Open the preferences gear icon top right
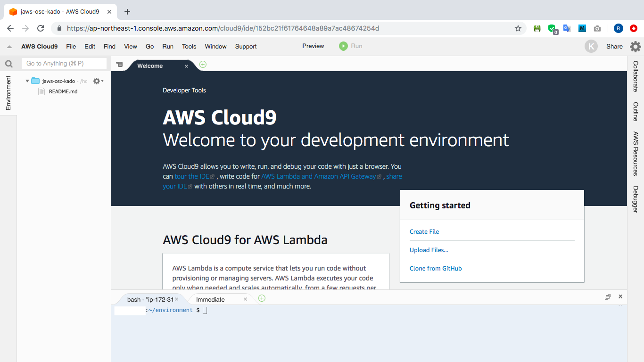The height and width of the screenshot is (362, 644). coord(636,46)
